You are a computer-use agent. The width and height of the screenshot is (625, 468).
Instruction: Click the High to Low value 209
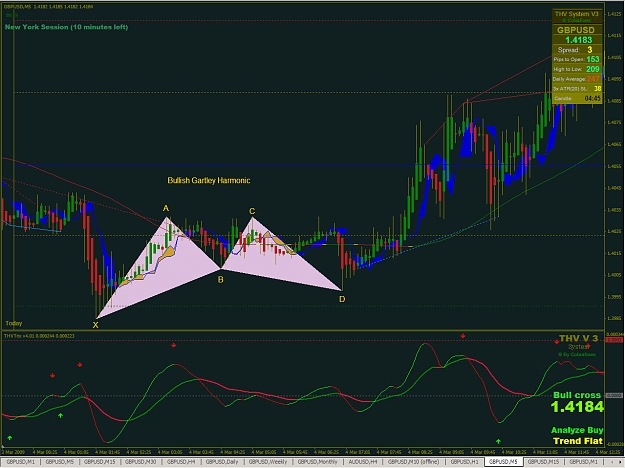click(593, 69)
